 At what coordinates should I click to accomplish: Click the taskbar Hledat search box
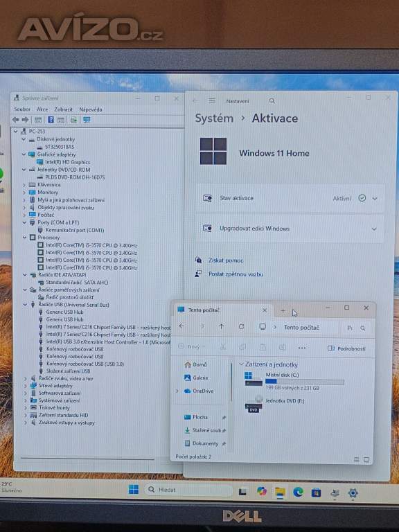tap(189, 490)
